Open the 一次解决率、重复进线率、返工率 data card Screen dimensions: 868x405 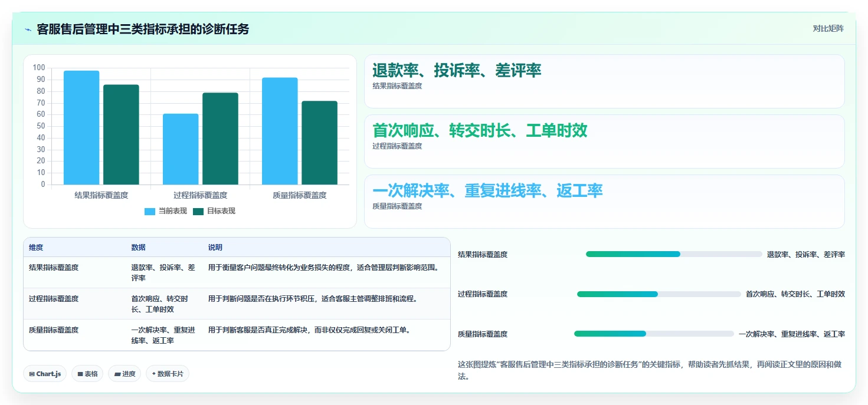point(604,202)
